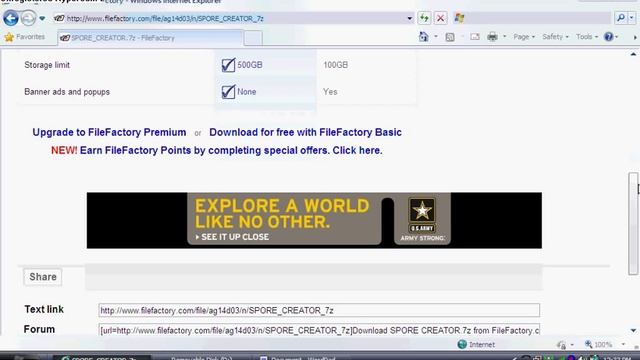
Task: Click the Yes banner ads value
Action: 330,92
